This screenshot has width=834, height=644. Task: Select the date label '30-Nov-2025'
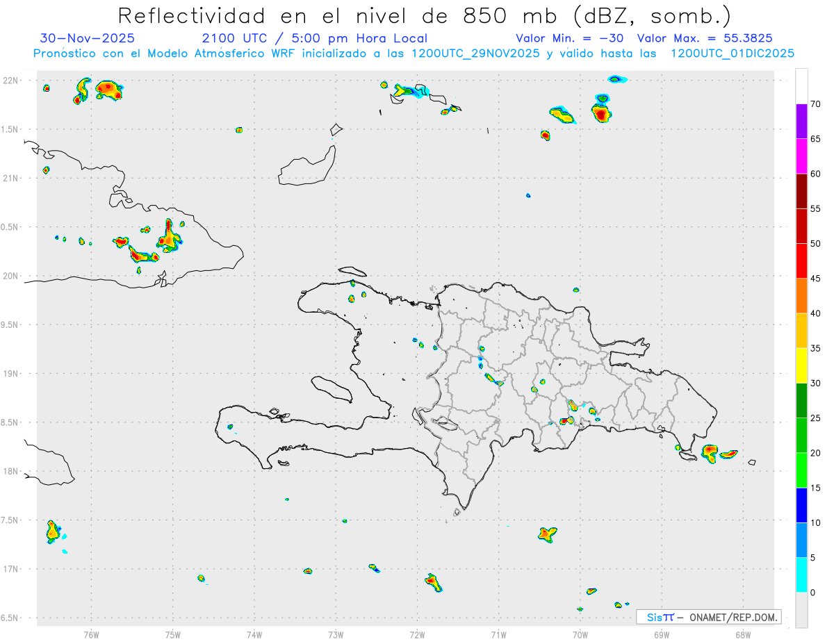[x=88, y=38]
